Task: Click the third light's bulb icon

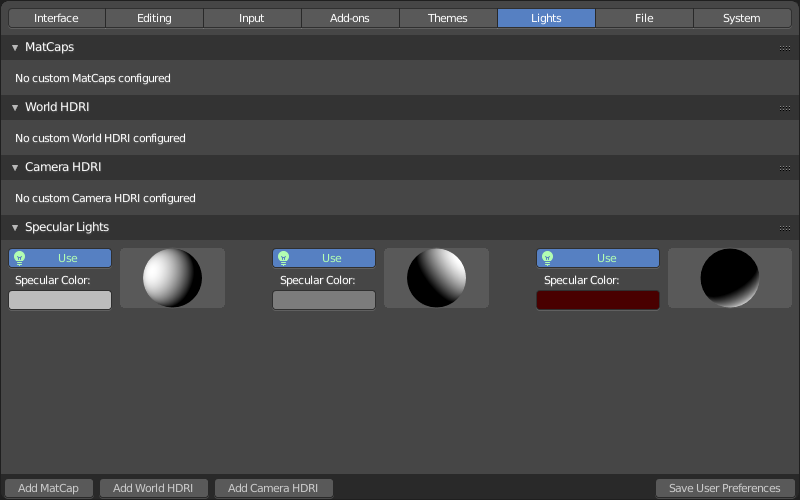Action: [547, 258]
